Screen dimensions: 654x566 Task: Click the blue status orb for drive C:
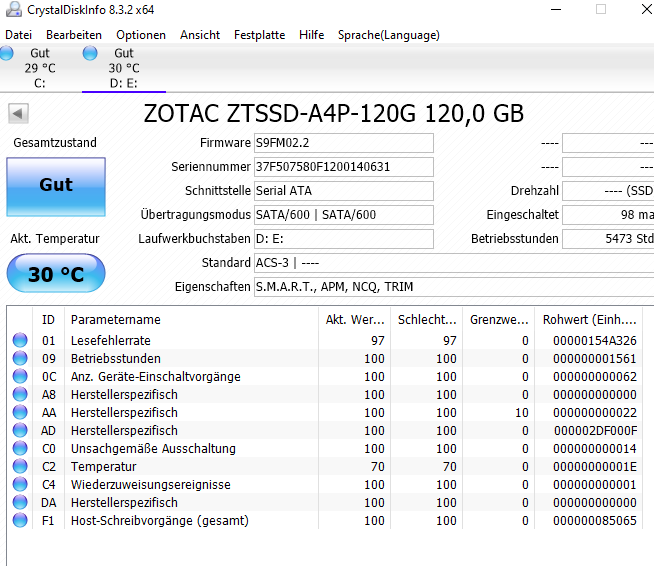[6, 53]
